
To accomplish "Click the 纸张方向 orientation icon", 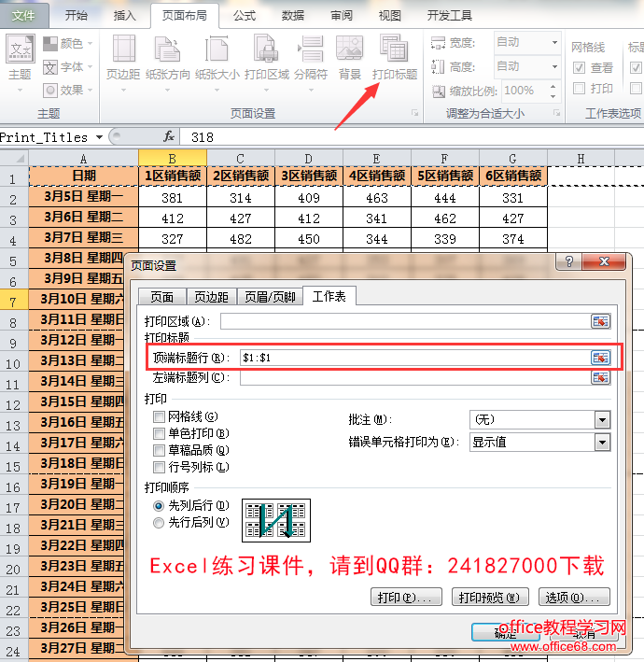I will click(168, 49).
